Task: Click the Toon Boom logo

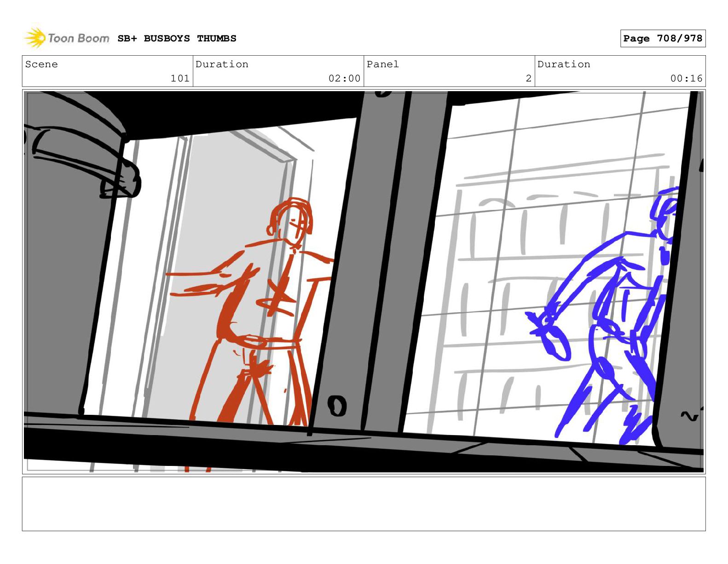Action: pos(66,38)
